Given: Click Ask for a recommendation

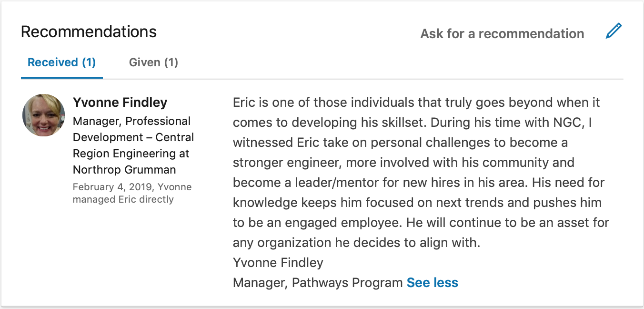Looking at the screenshot, I should click(502, 34).
